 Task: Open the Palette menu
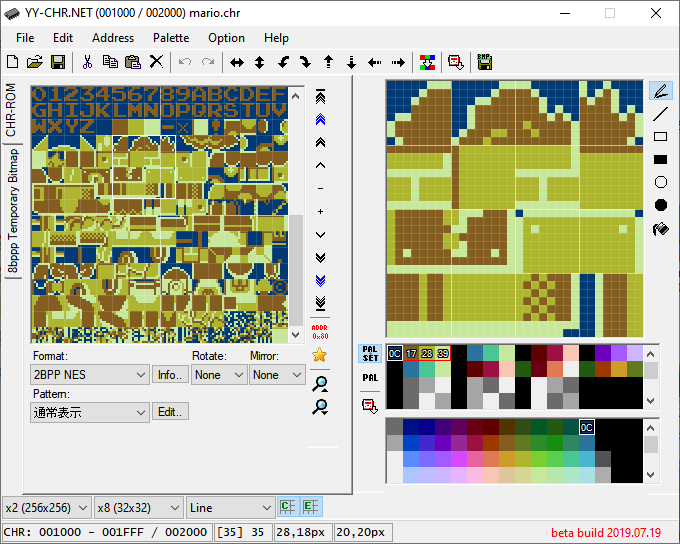170,38
